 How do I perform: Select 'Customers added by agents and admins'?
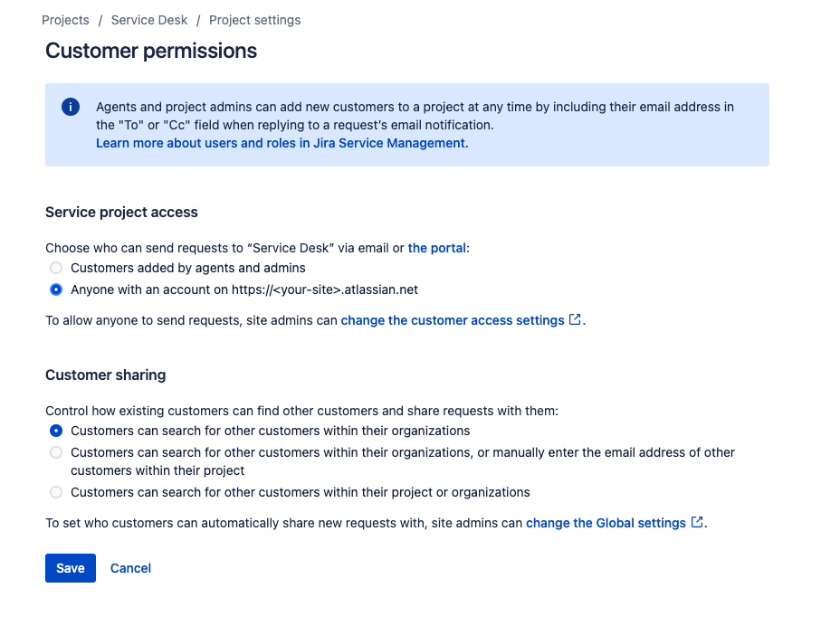coord(55,268)
